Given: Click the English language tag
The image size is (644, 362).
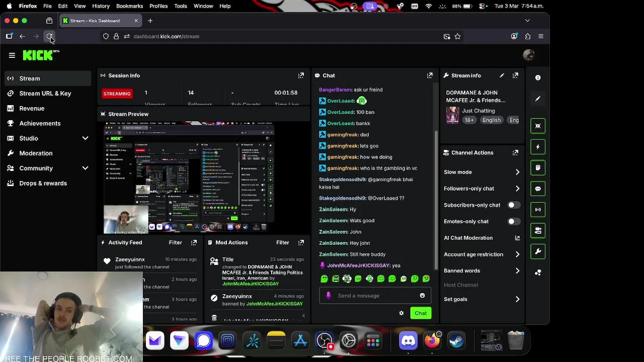Looking at the screenshot, I should click(492, 120).
